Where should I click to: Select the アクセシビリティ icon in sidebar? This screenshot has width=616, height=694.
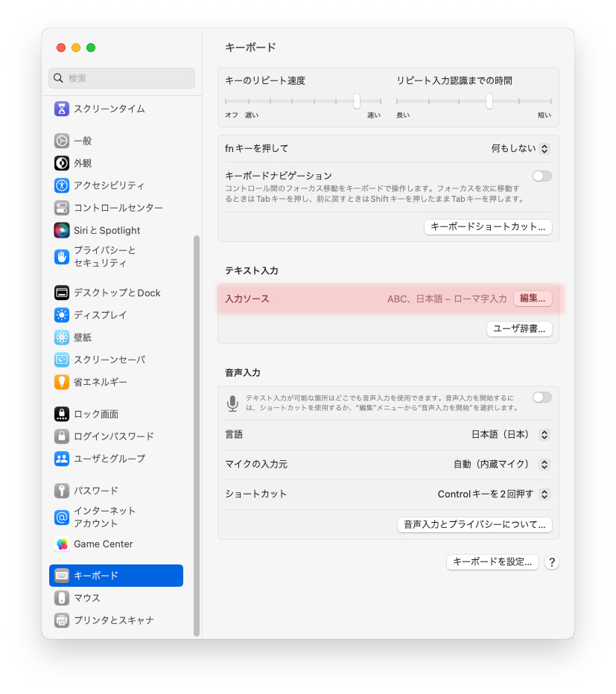pos(62,185)
